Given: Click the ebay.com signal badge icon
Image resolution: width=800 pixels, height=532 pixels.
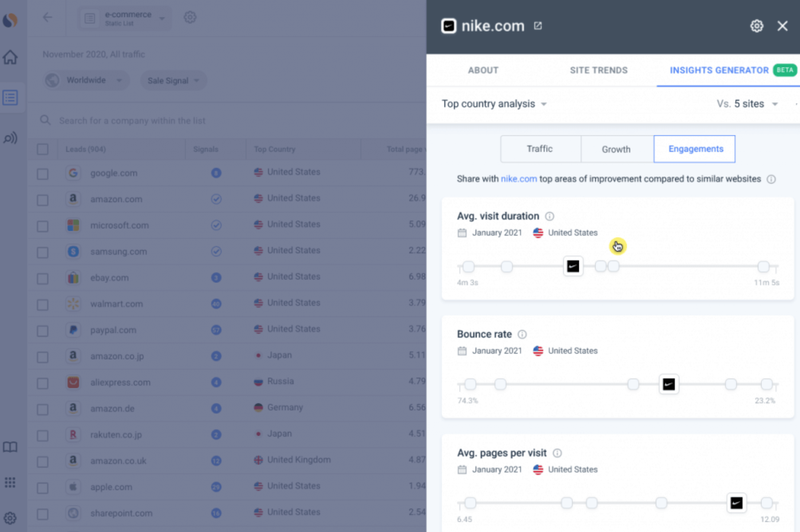Looking at the screenshot, I should tap(215, 277).
